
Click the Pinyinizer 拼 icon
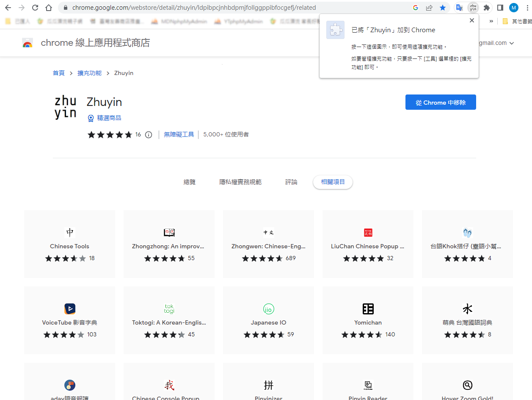269,385
